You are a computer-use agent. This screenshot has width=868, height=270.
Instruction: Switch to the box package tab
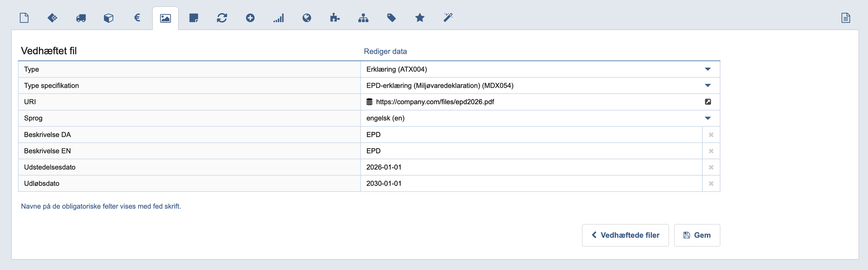click(109, 18)
